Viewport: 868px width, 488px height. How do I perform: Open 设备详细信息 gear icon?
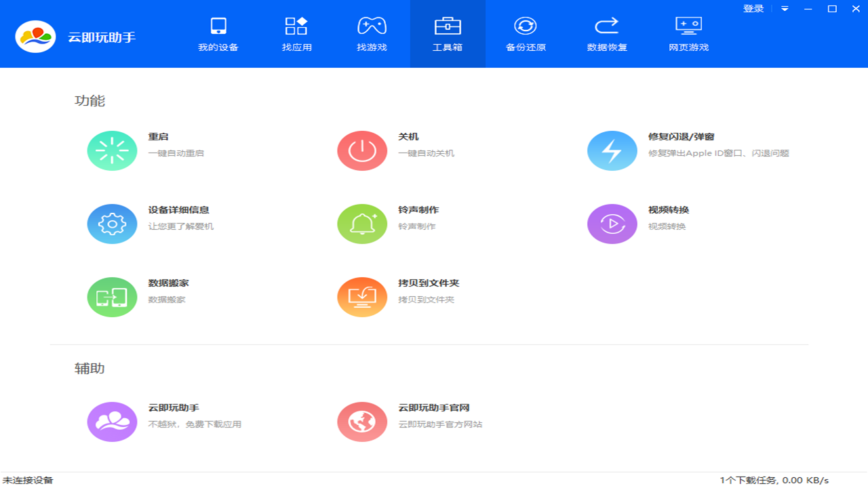click(112, 223)
